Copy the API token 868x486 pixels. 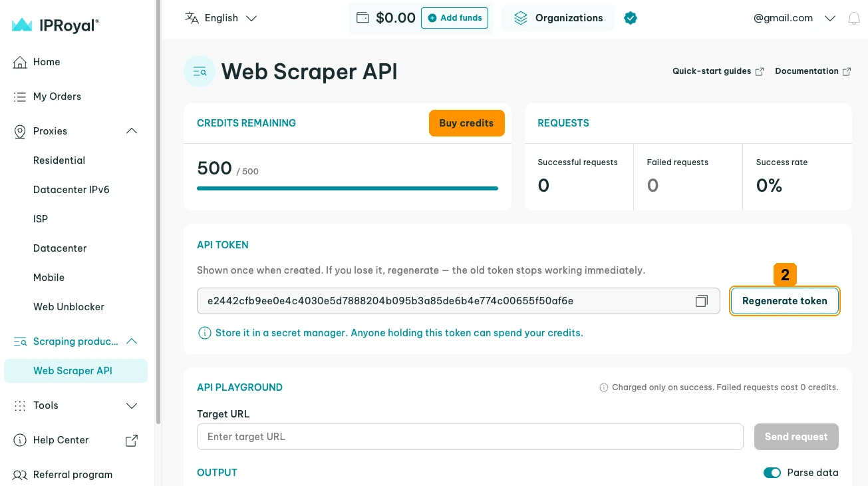[702, 301]
